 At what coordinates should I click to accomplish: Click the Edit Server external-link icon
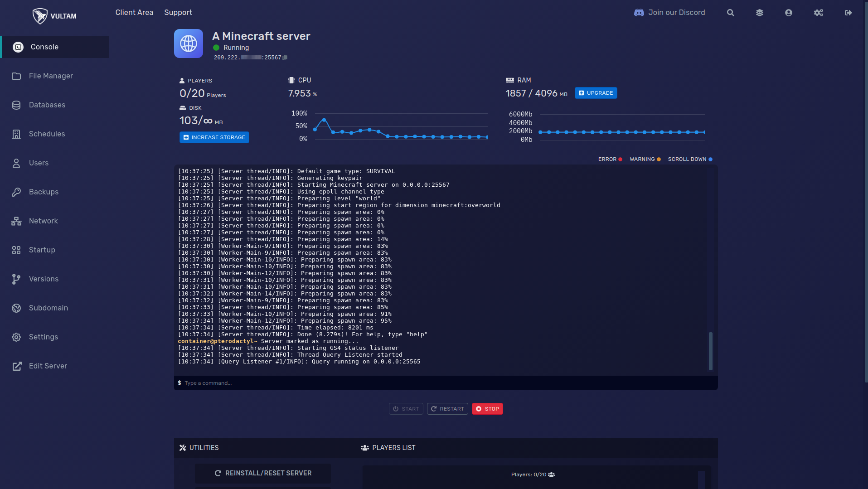pyautogui.click(x=17, y=366)
